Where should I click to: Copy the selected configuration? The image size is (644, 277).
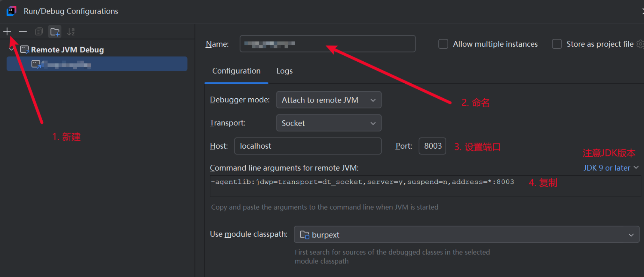tap(39, 31)
